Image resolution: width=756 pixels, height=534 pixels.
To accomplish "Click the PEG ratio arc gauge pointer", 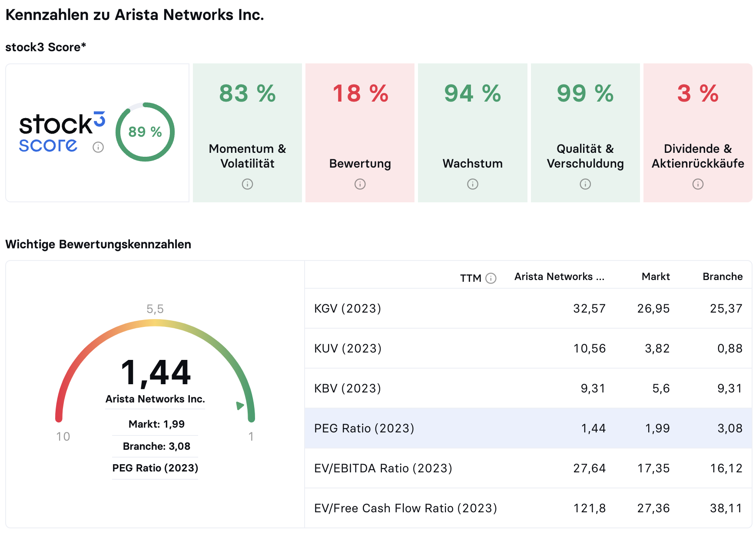I will pyautogui.click(x=239, y=405).
